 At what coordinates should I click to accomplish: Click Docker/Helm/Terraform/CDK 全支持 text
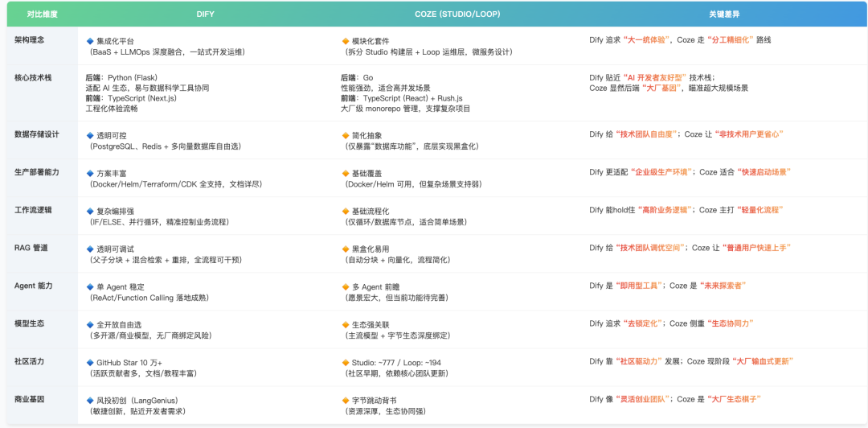[175, 184]
